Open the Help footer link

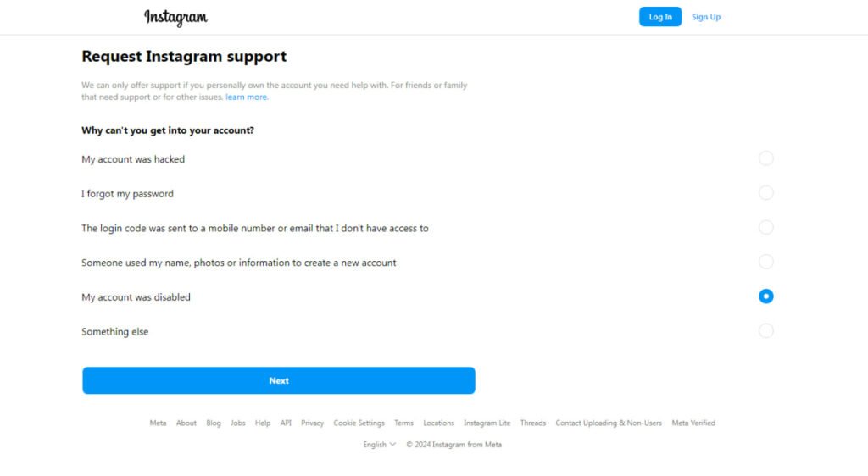click(263, 423)
